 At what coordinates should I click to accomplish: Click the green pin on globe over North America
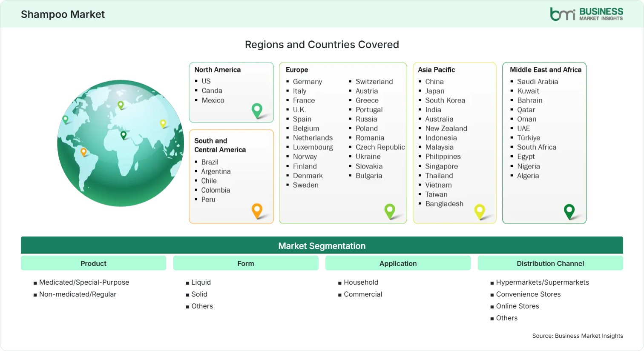(65, 120)
